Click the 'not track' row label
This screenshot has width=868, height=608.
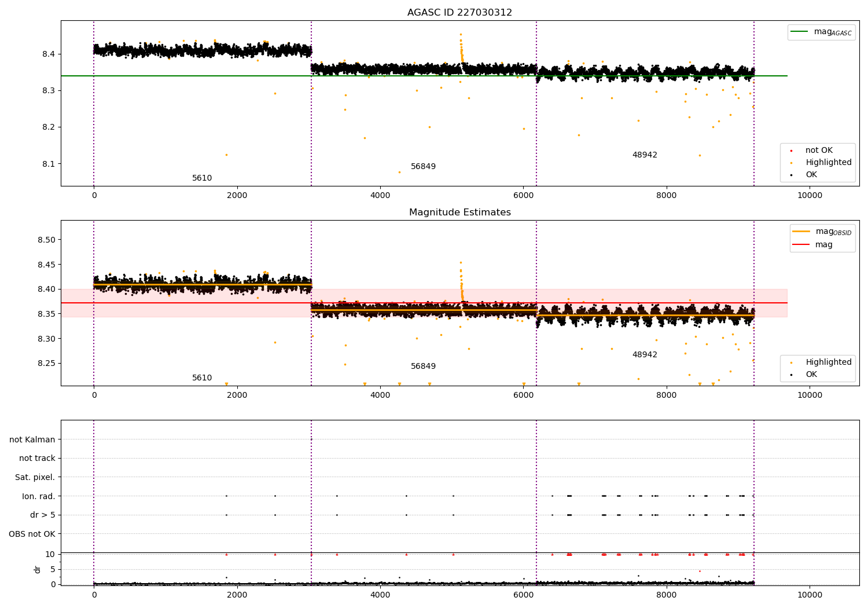[37, 459]
